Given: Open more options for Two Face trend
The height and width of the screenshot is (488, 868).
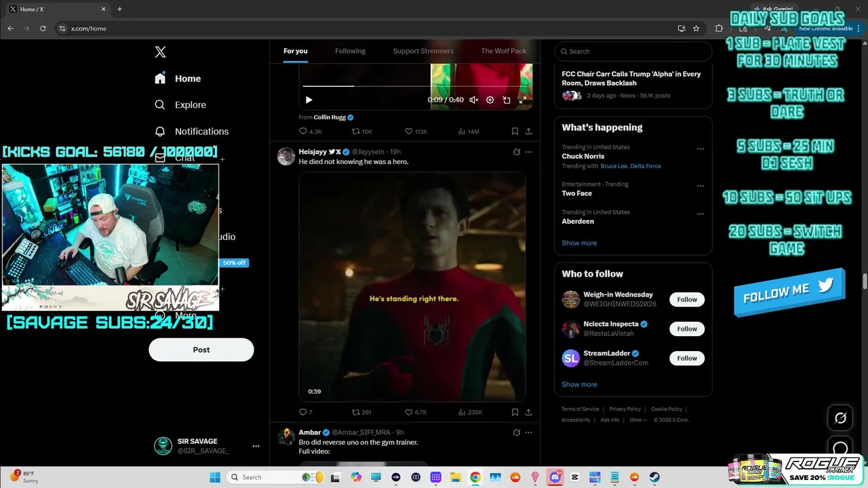Looking at the screenshot, I should 701,186.
